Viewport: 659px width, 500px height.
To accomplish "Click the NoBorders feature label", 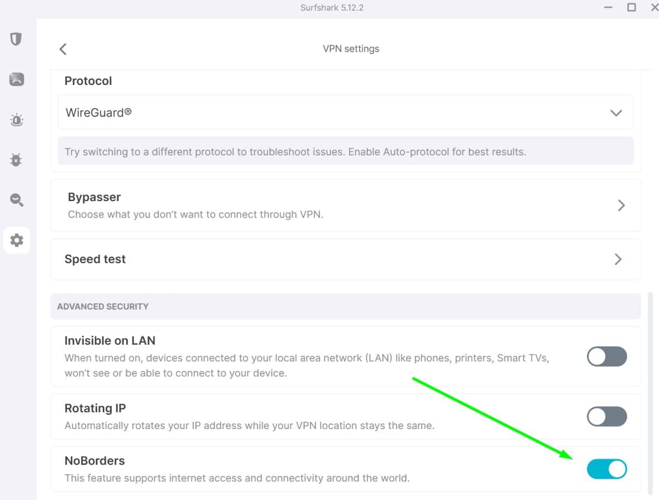I will 95,461.
